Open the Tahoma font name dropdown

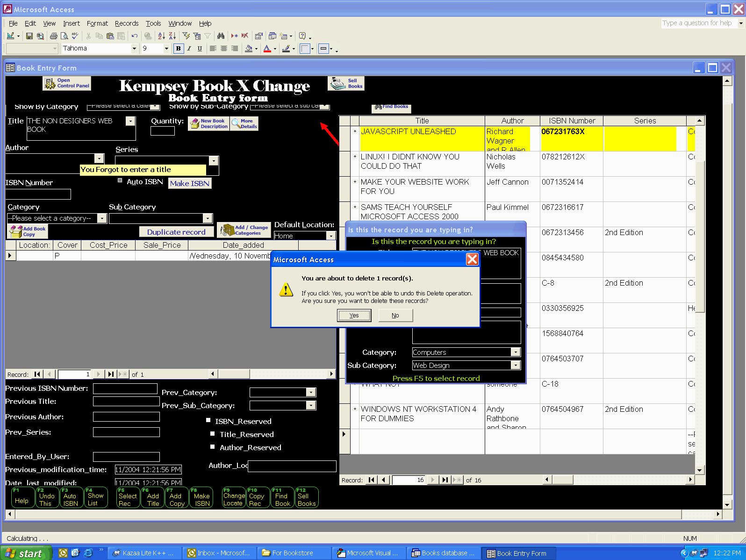coord(134,48)
